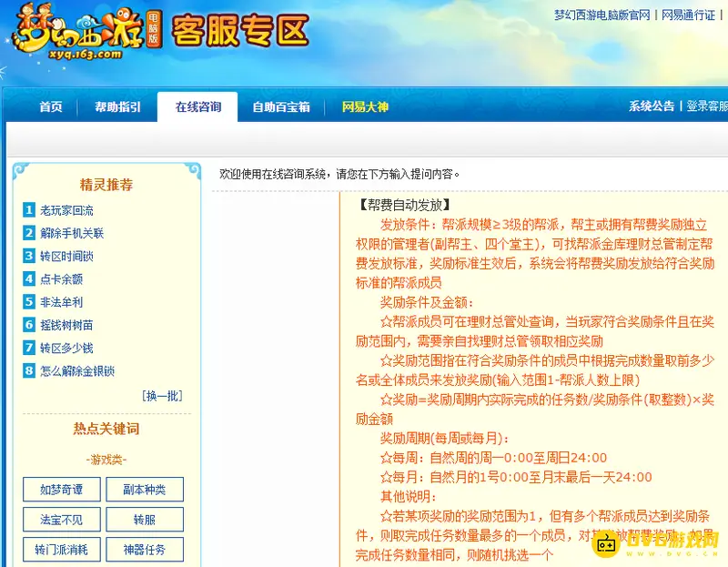Click the 奖励条件及金额 line
728x567 pixels.
(427, 303)
